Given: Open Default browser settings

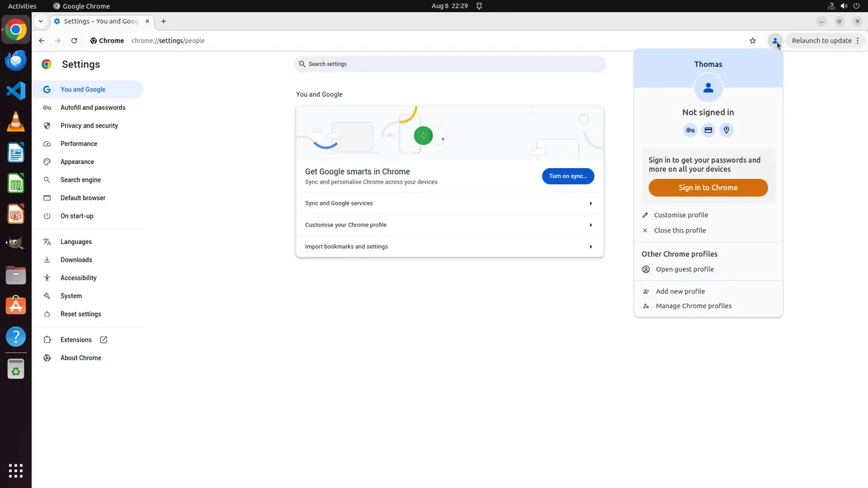Looking at the screenshot, I should click(88, 198).
